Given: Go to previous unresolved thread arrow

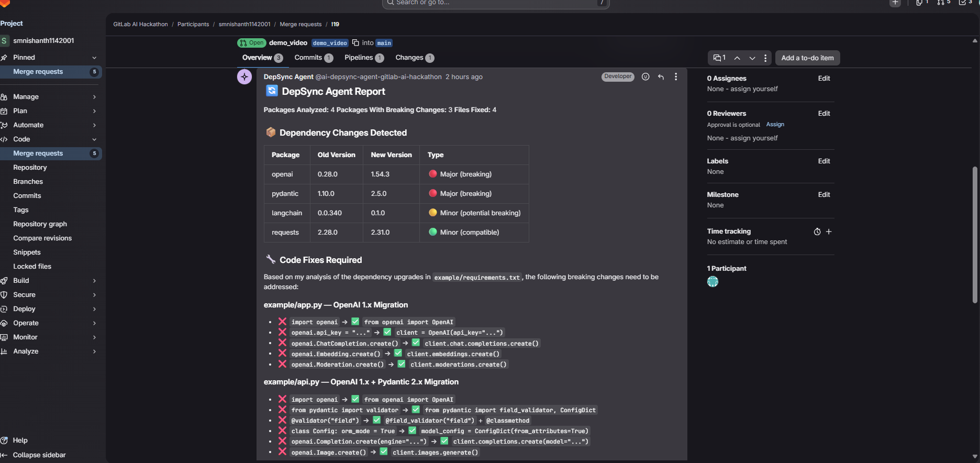Looking at the screenshot, I should click(x=737, y=58).
